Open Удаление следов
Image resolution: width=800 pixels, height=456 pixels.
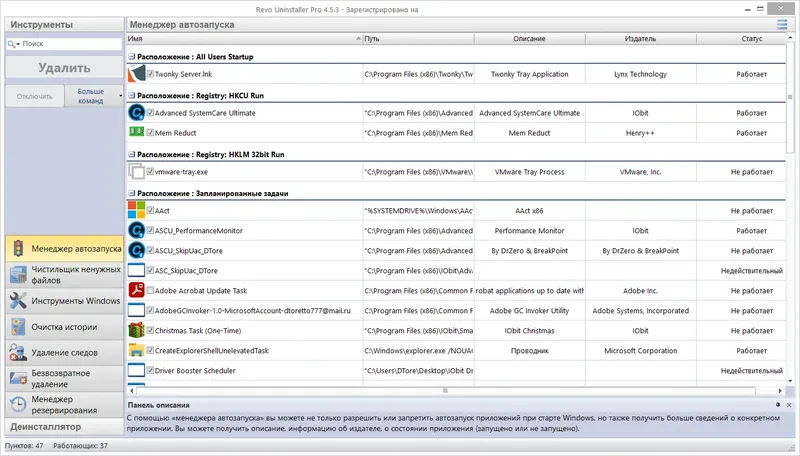tap(64, 352)
